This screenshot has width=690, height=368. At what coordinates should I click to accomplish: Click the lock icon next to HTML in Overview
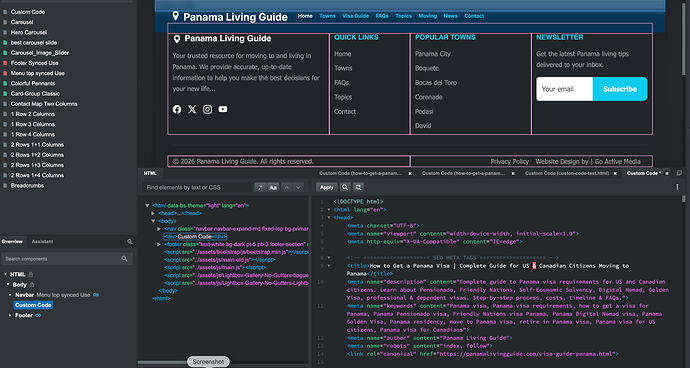click(x=31, y=275)
